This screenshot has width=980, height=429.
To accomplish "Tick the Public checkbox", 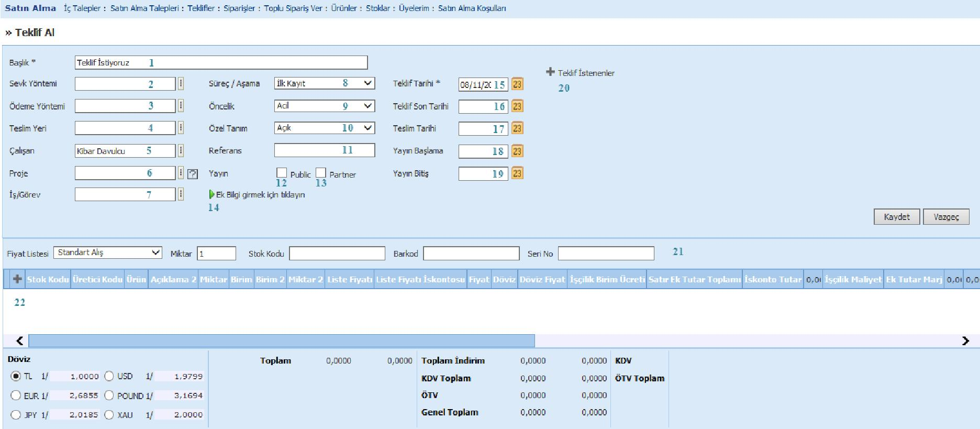I will (282, 172).
